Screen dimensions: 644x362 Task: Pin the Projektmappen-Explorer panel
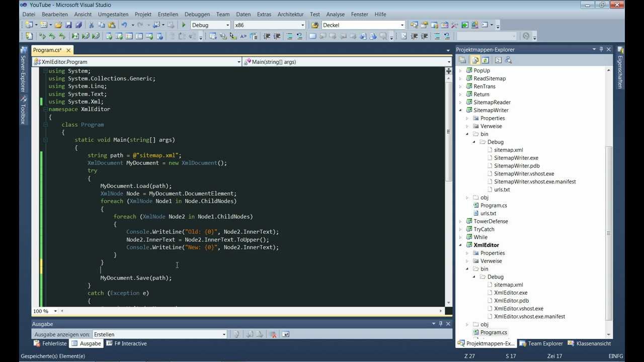(601, 49)
